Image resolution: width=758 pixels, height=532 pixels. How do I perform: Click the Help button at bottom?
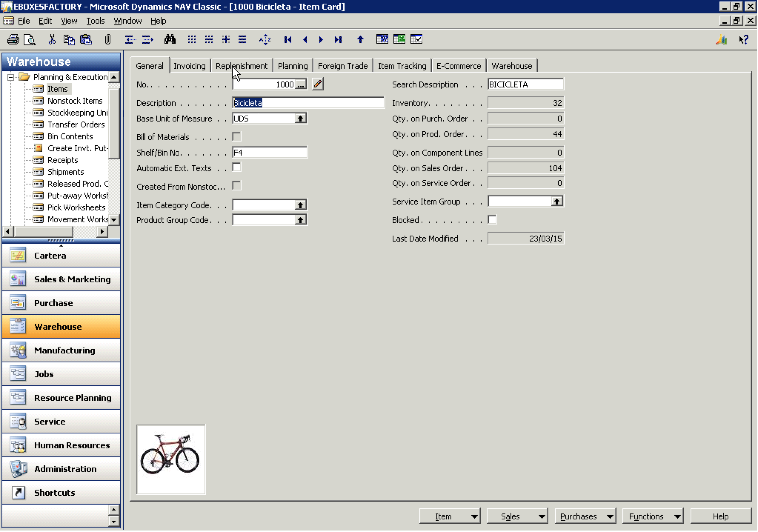(x=721, y=516)
